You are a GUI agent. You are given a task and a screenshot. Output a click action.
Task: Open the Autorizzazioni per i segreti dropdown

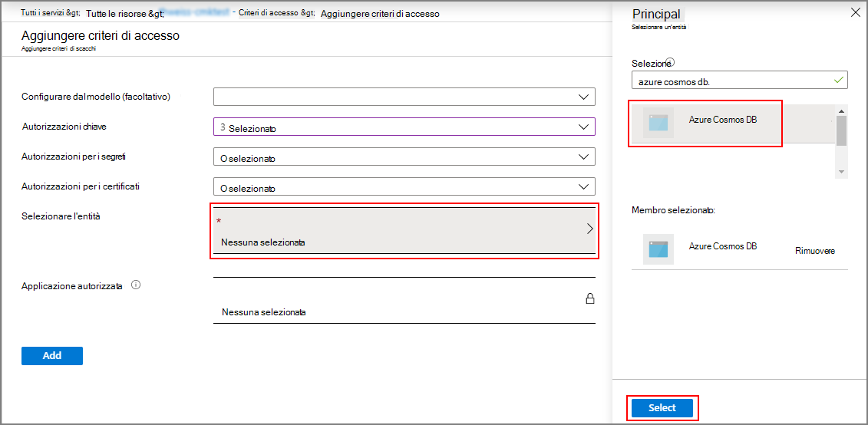click(x=404, y=156)
